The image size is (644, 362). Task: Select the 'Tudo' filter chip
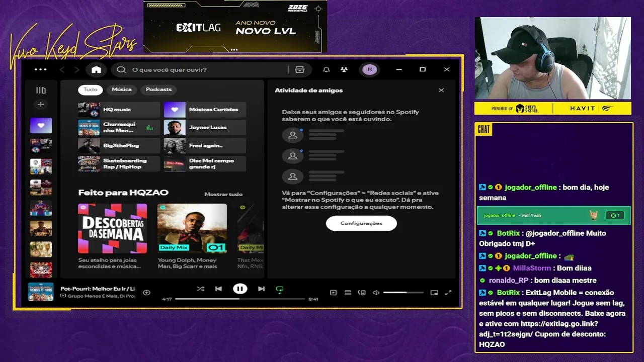91,89
